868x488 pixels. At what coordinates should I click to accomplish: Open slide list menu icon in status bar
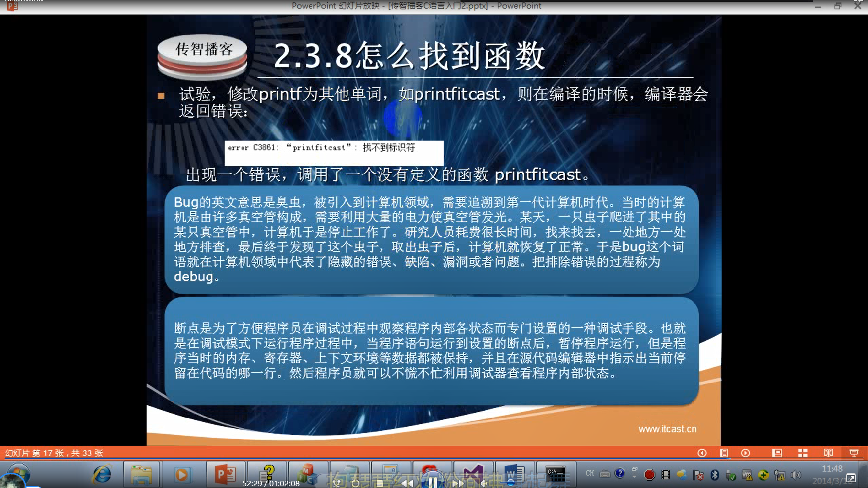(x=724, y=453)
